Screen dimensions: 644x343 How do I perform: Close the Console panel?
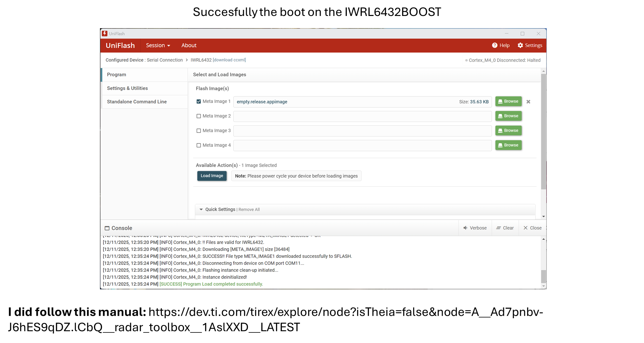tap(532, 228)
